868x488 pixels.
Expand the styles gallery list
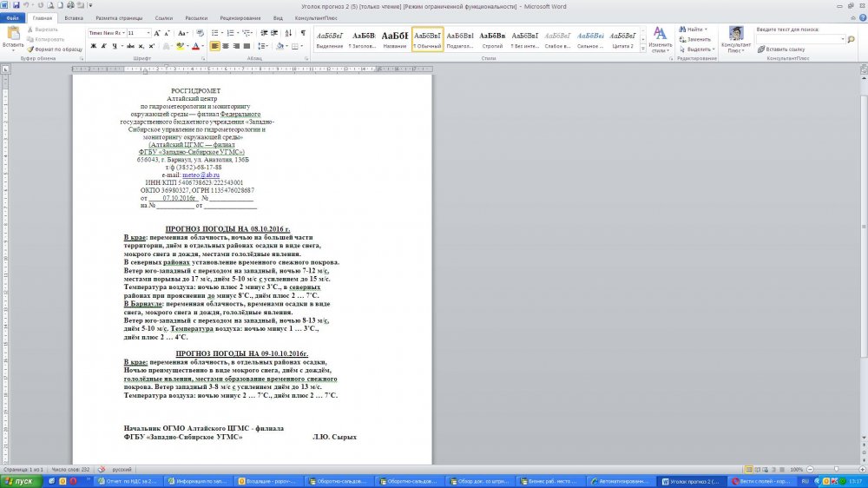point(641,47)
